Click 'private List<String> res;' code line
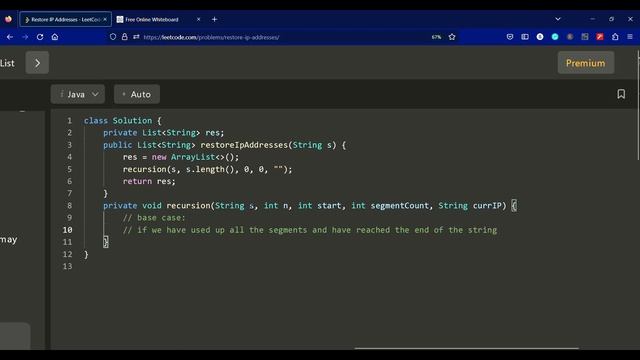640x360 pixels. [164, 133]
